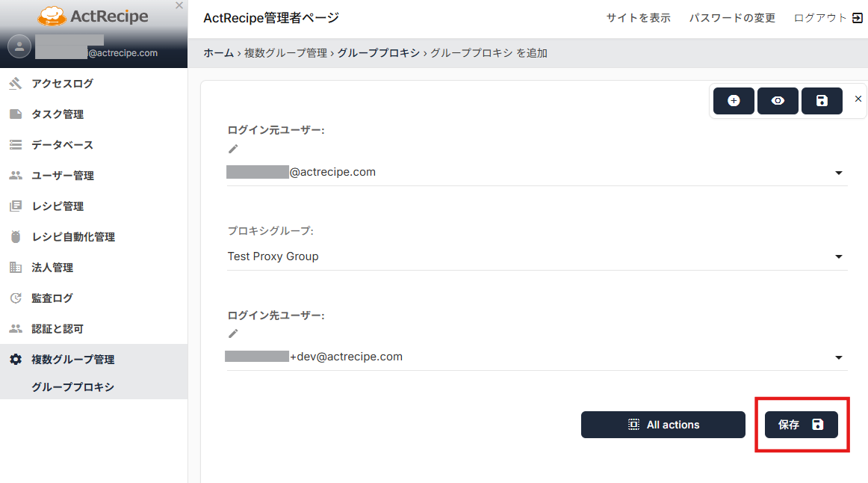The image size is (868, 483).
Task: Click the パスワードの変更 link
Action: (x=732, y=18)
